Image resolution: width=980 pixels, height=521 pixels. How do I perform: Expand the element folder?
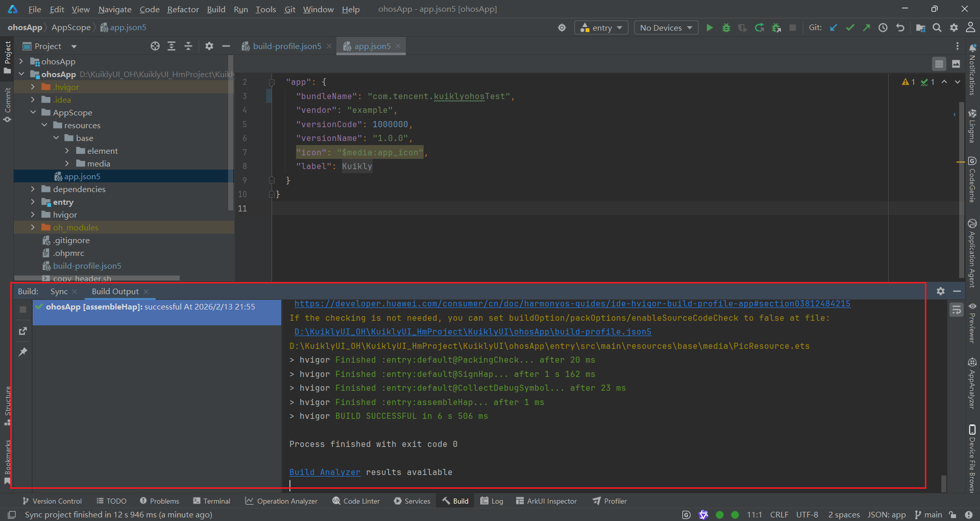[x=67, y=151]
